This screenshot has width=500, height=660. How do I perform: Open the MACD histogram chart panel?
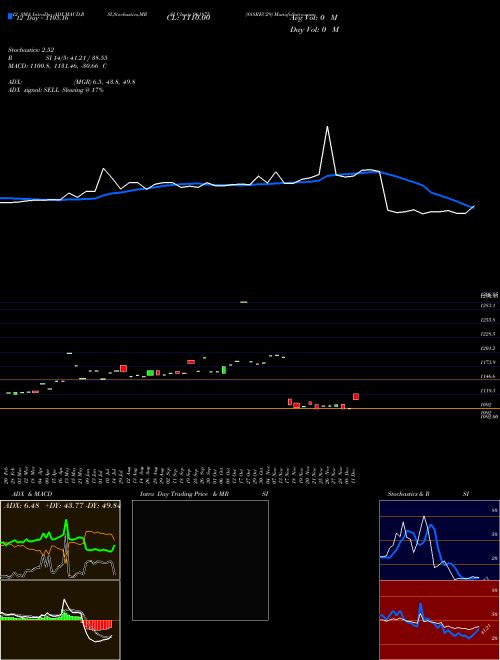point(60,620)
